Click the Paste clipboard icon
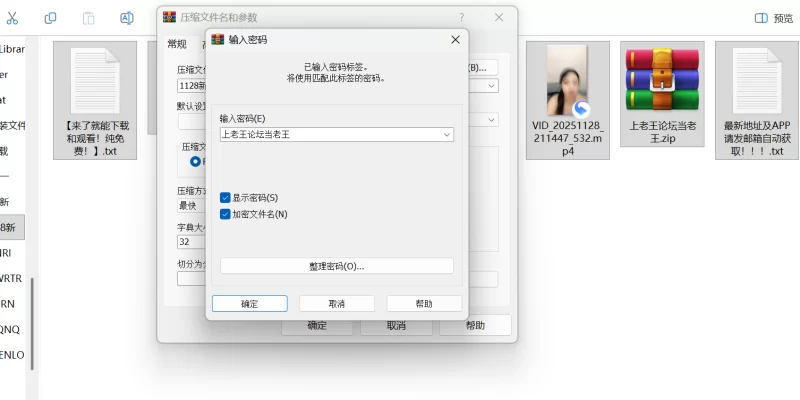The width and height of the screenshot is (800, 400). pyautogui.click(x=89, y=18)
